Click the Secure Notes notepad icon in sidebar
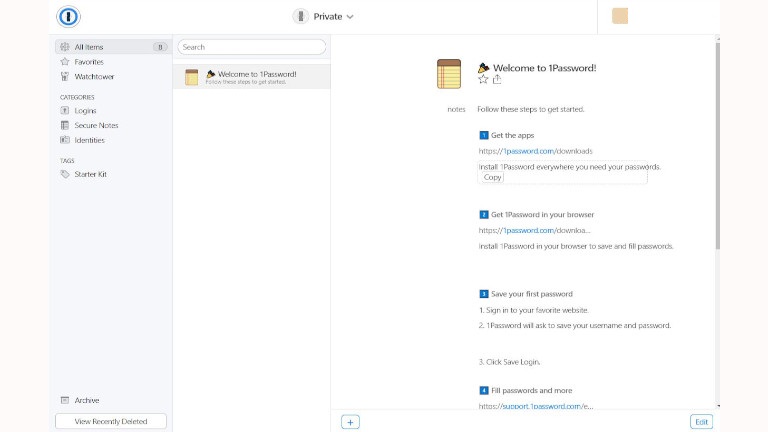Viewport: 768px width, 432px height. pyautogui.click(x=65, y=125)
